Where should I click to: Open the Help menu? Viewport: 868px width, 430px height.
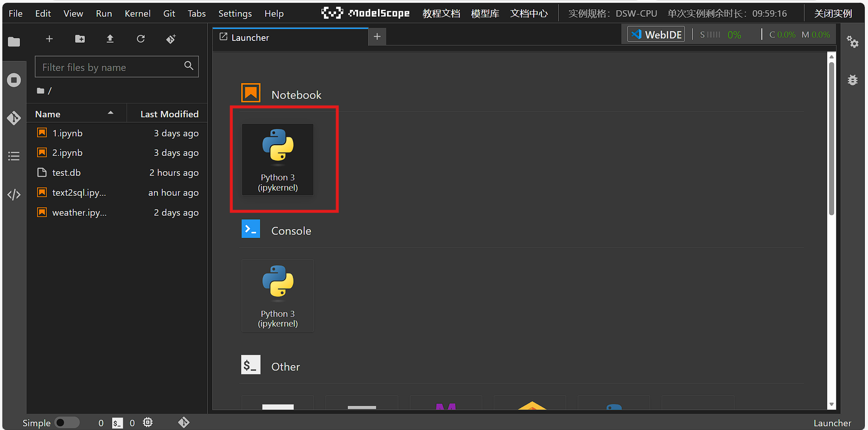pos(274,13)
